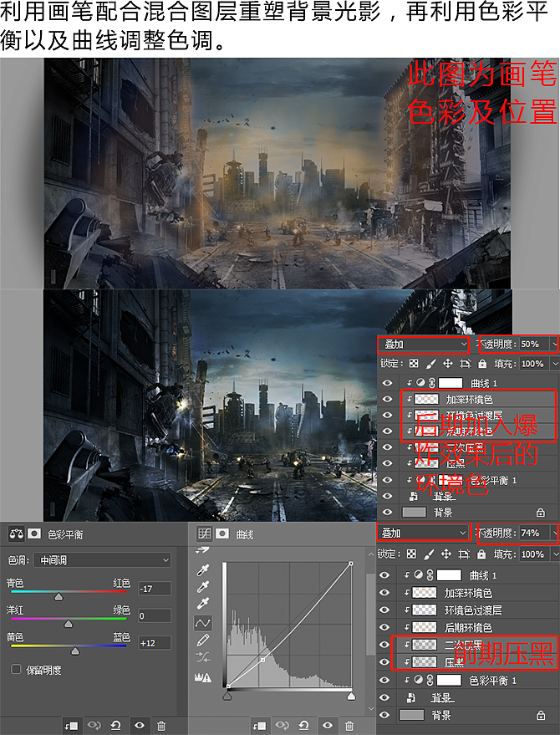Image resolution: width=560 pixels, height=735 pixels.
Task: Pick the gray point eyedropper in Curves
Action: (x=203, y=587)
